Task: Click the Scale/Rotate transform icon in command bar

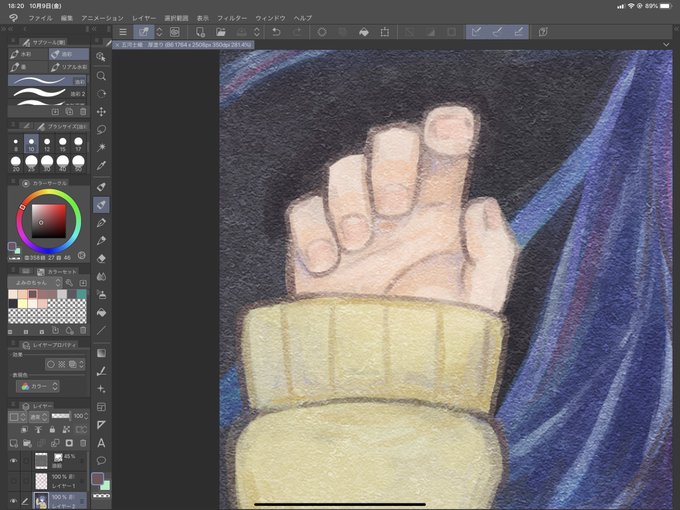Action: (385, 32)
